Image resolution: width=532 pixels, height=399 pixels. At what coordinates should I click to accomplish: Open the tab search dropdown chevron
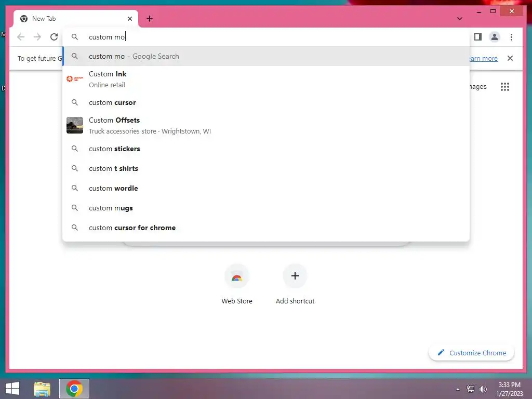[459, 19]
